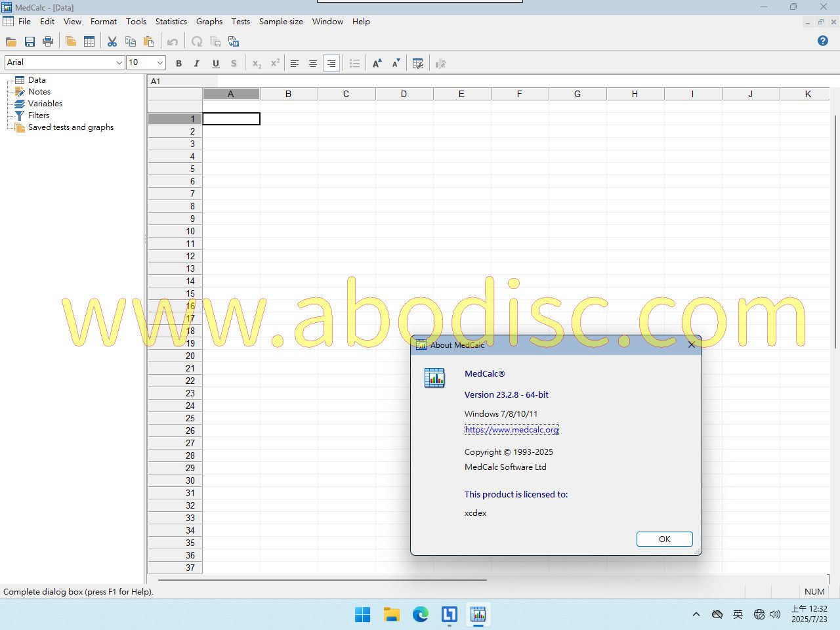This screenshot has width=840, height=630.
Task: Click the Open file folder icon
Action: (x=11, y=42)
